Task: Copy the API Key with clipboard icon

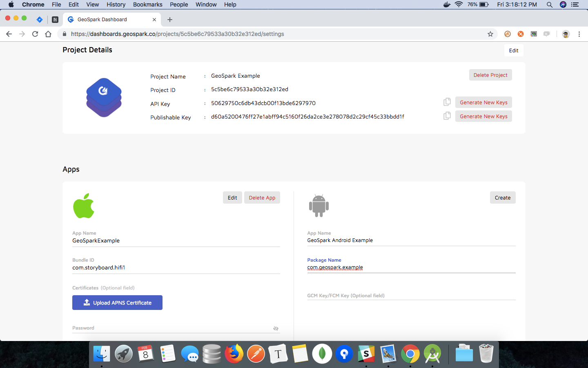Action: coord(447,102)
